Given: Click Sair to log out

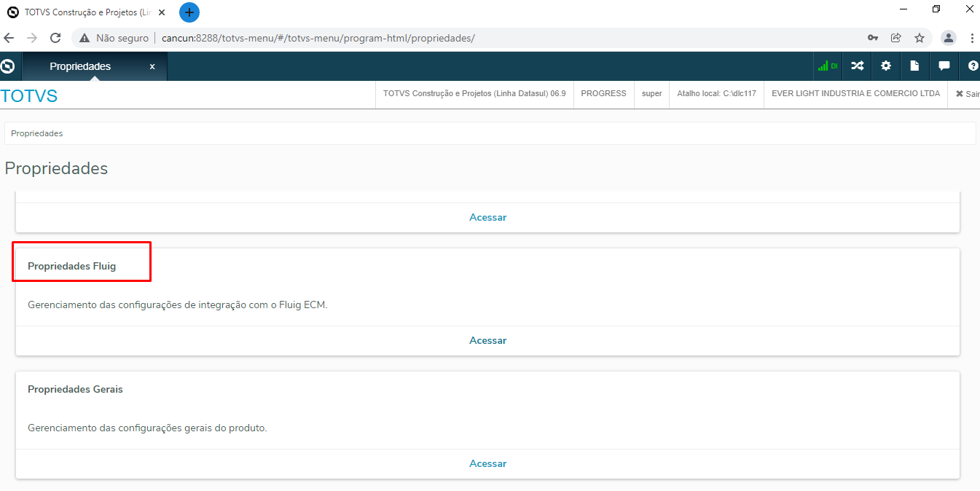Looking at the screenshot, I should pos(968,94).
